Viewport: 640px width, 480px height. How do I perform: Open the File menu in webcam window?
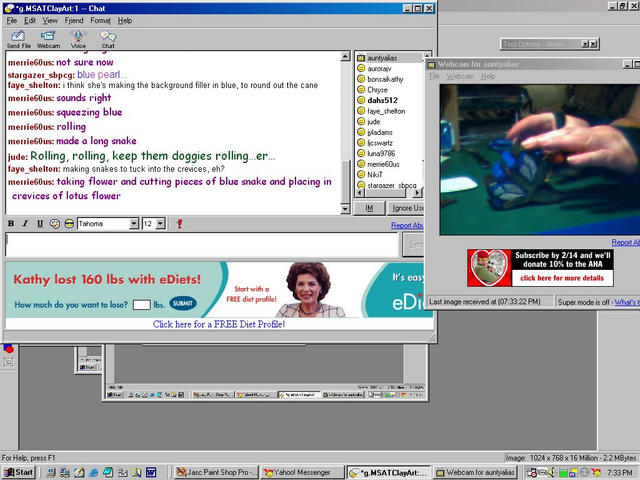(434, 76)
